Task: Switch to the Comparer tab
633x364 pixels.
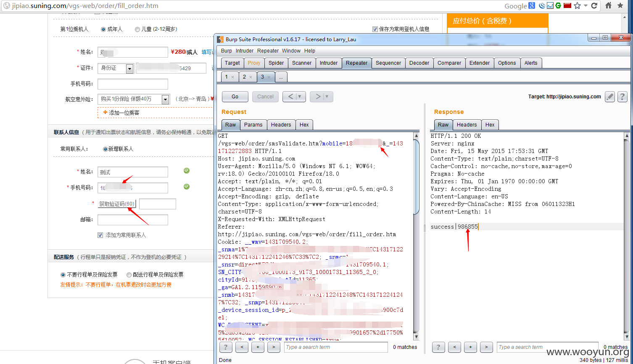Action: coord(449,63)
